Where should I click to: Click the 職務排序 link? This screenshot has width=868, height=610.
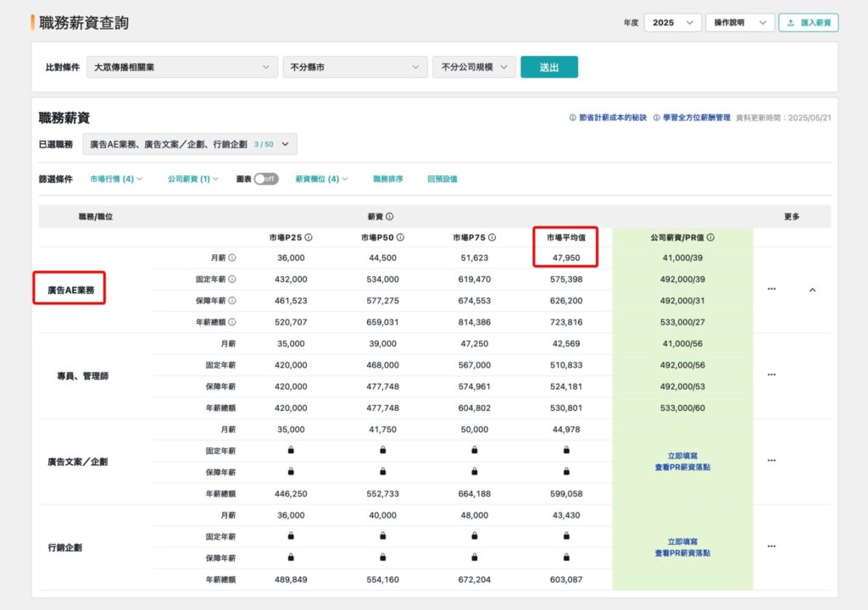pyautogui.click(x=388, y=179)
